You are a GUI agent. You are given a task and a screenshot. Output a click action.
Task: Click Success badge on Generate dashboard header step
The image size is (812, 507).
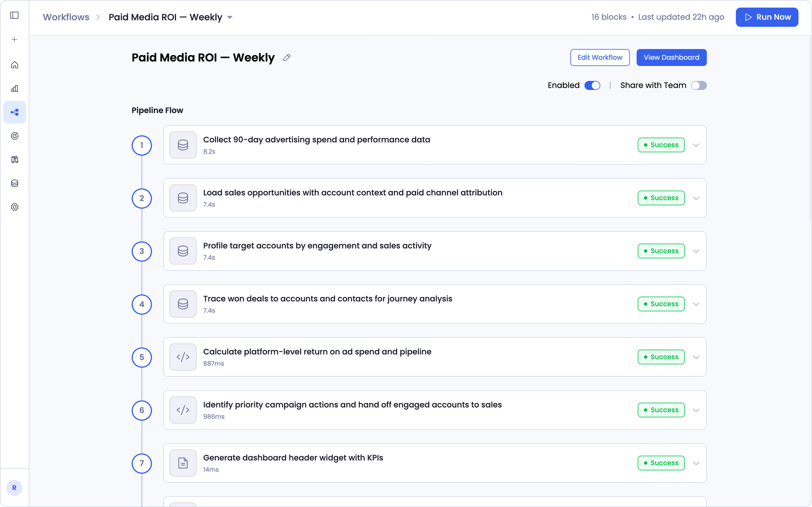click(661, 463)
